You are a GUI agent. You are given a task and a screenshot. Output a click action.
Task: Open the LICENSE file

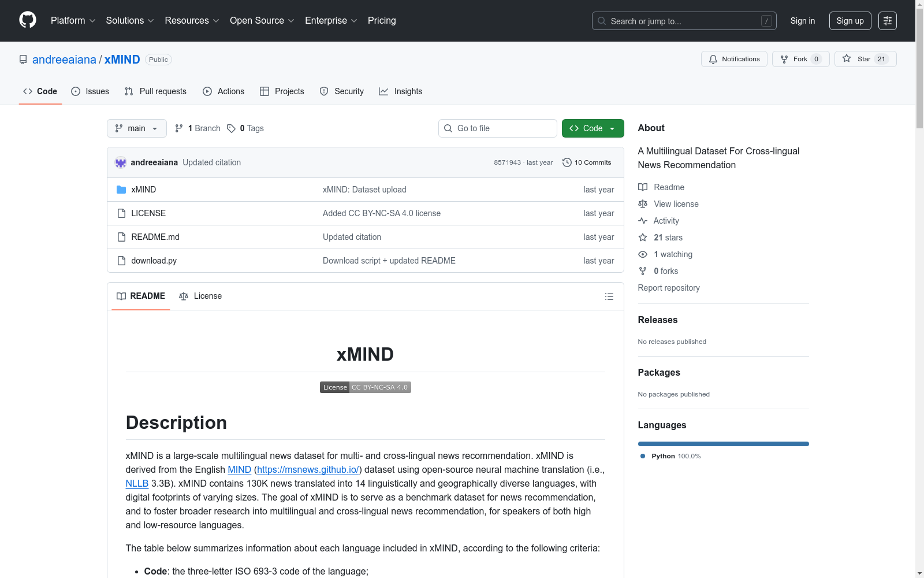point(148,213)
